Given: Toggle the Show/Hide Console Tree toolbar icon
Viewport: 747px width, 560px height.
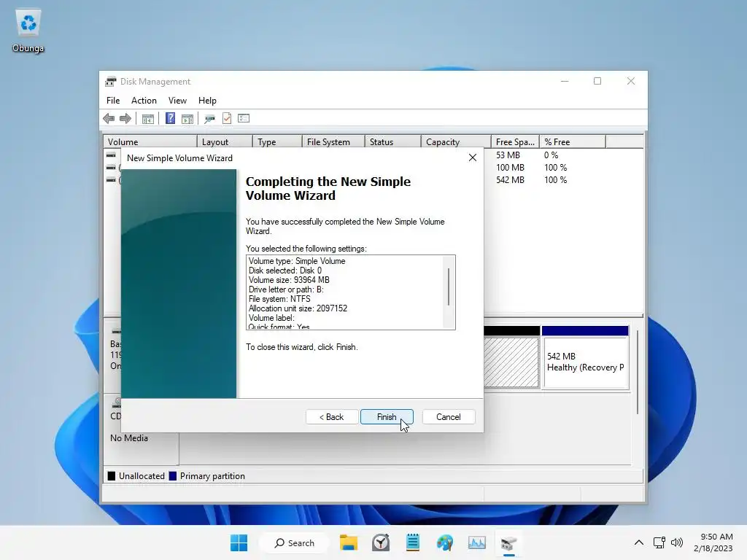Looking at the screenshot, I should 147,119.
